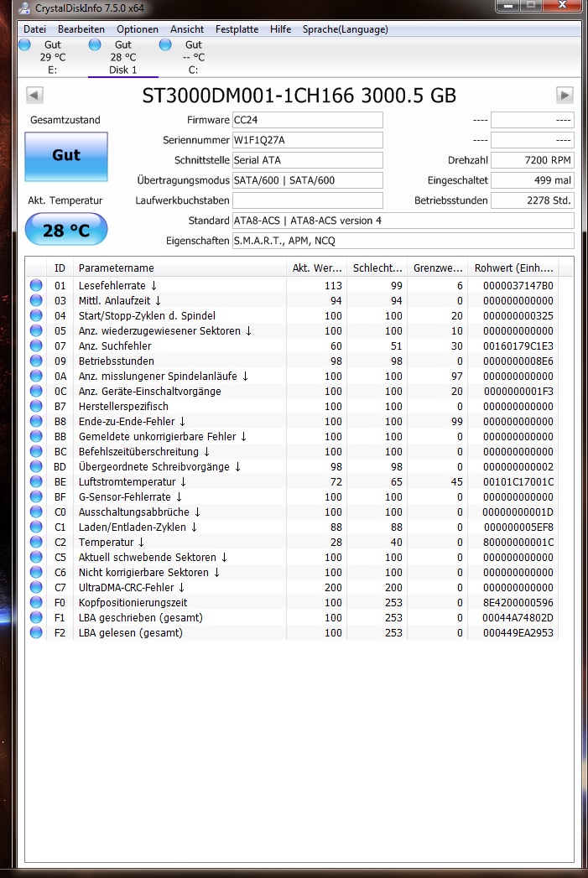Click status orb of Laden/Entladen-Zyklen row
588x878 pixels.
pos(36,527)
